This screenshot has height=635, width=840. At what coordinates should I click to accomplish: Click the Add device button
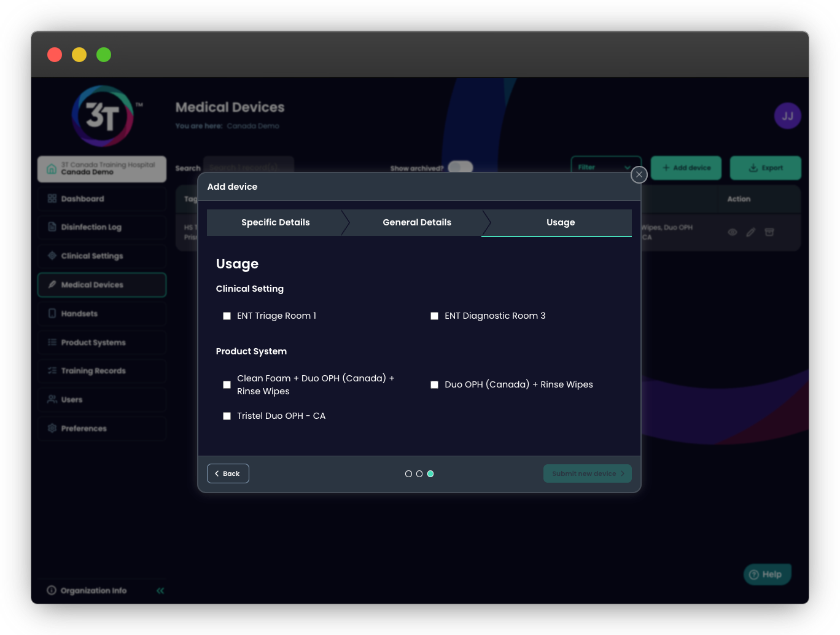point(686,168)
